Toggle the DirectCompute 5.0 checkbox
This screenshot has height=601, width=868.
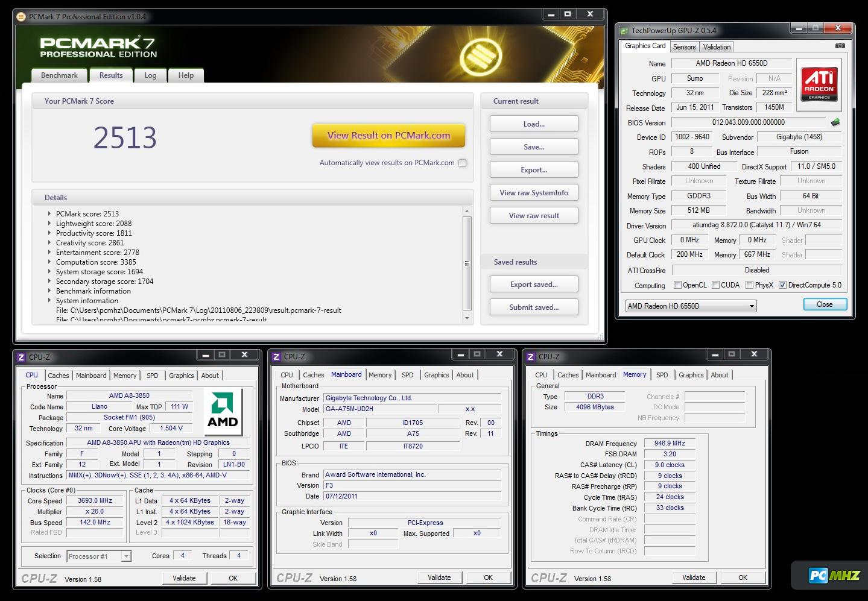coord(782,285)
